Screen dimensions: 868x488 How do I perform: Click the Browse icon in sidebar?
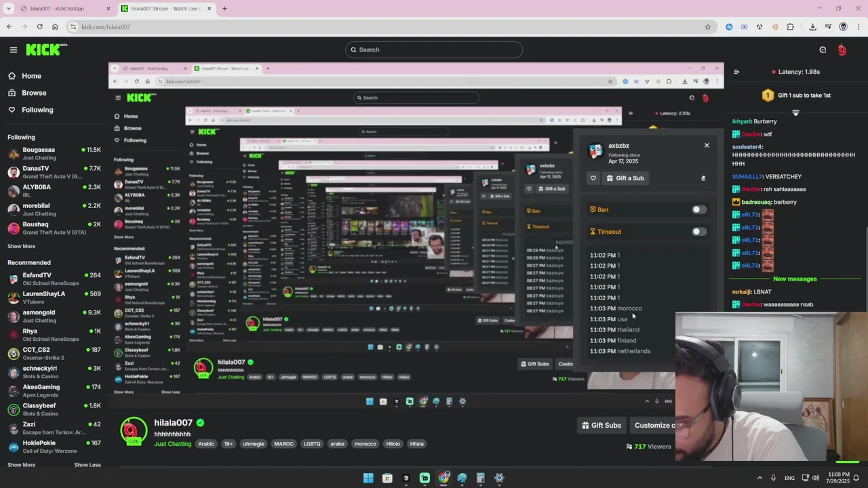pos(12,93)
